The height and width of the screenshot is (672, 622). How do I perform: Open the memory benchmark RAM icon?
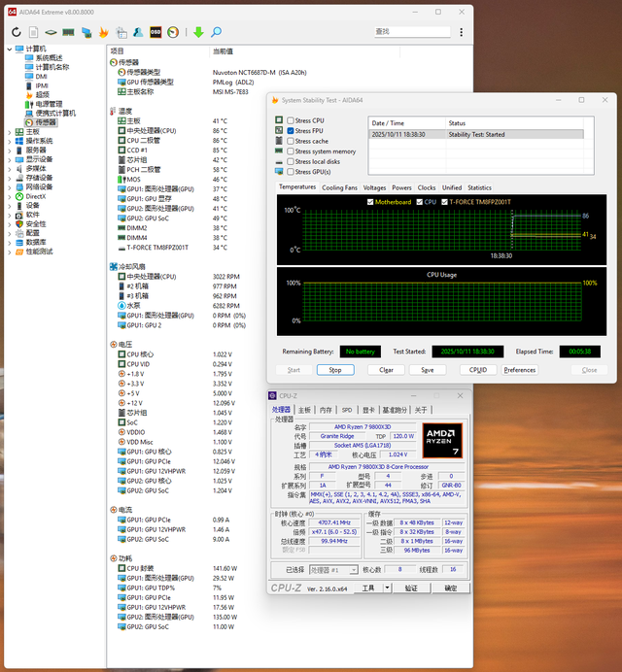click(69, 32)
